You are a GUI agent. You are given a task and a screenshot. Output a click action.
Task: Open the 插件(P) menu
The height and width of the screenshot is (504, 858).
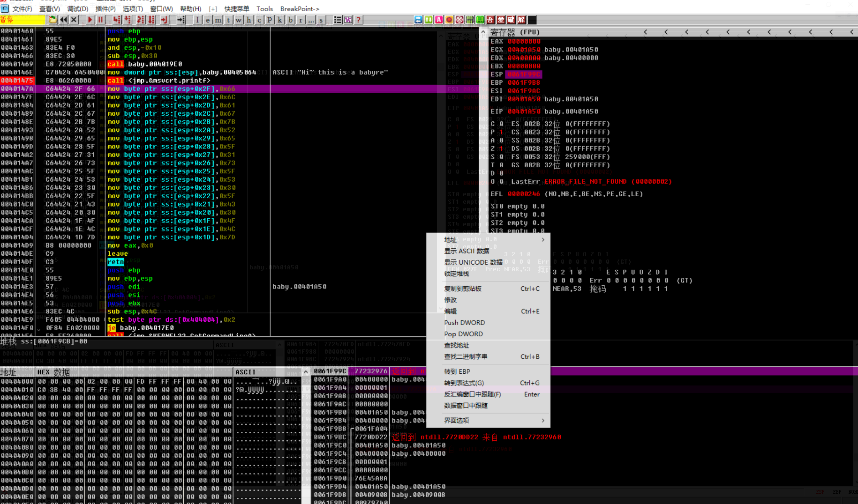pyautogui.click(x=105, y=9)
